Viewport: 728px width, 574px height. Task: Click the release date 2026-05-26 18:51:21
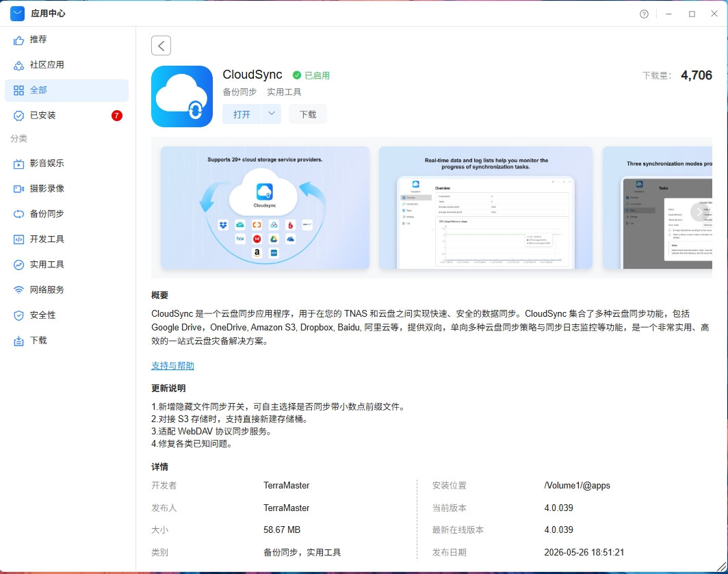pyautogui.click(x=584, y=553)
